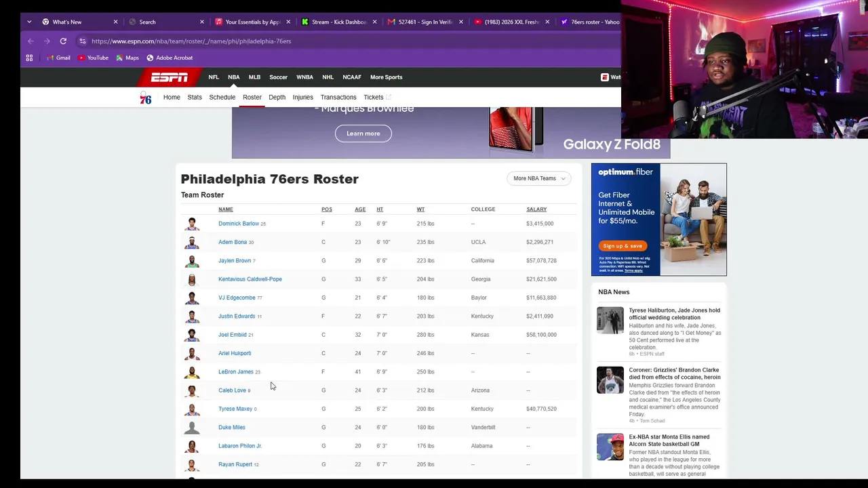
Task: Open the 76ers Injuries tab
Action: click(x=303, y=98)
